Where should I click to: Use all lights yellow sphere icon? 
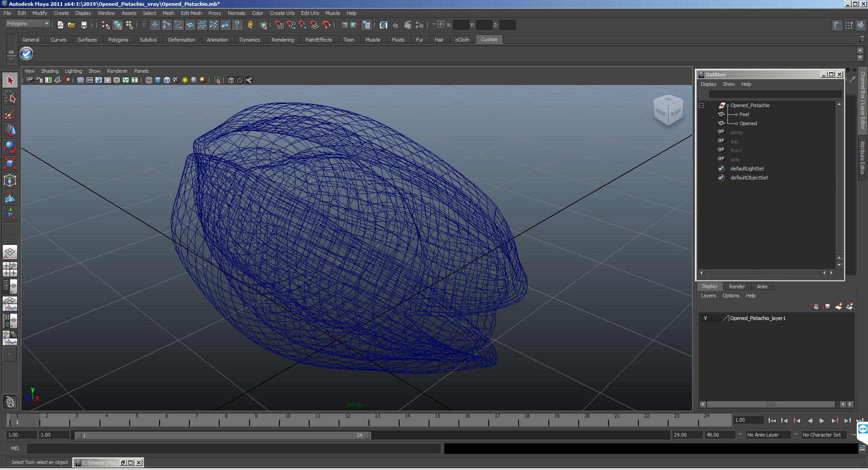coord(185,80)
